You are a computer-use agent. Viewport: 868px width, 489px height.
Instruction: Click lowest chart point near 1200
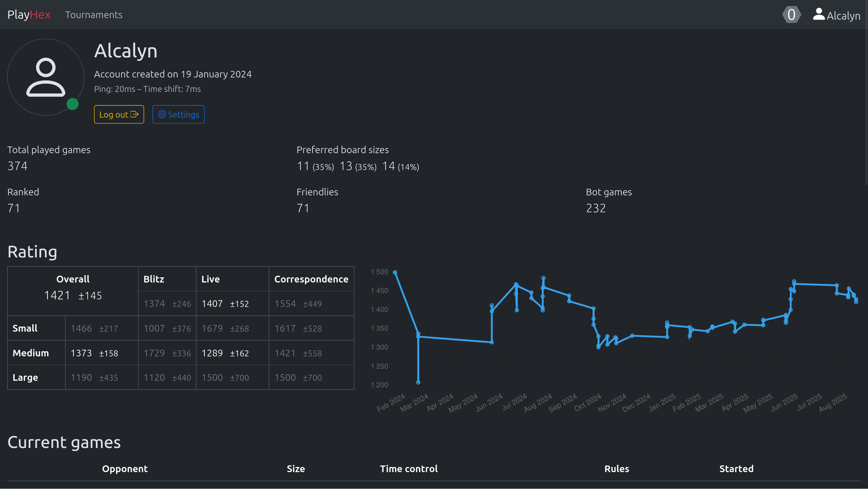418,383
